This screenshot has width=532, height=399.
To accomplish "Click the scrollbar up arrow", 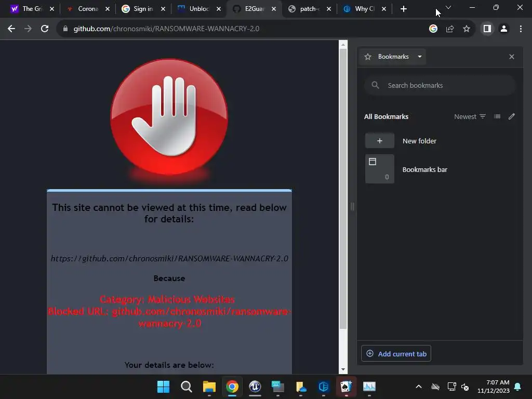I will (x=343, y=45).
